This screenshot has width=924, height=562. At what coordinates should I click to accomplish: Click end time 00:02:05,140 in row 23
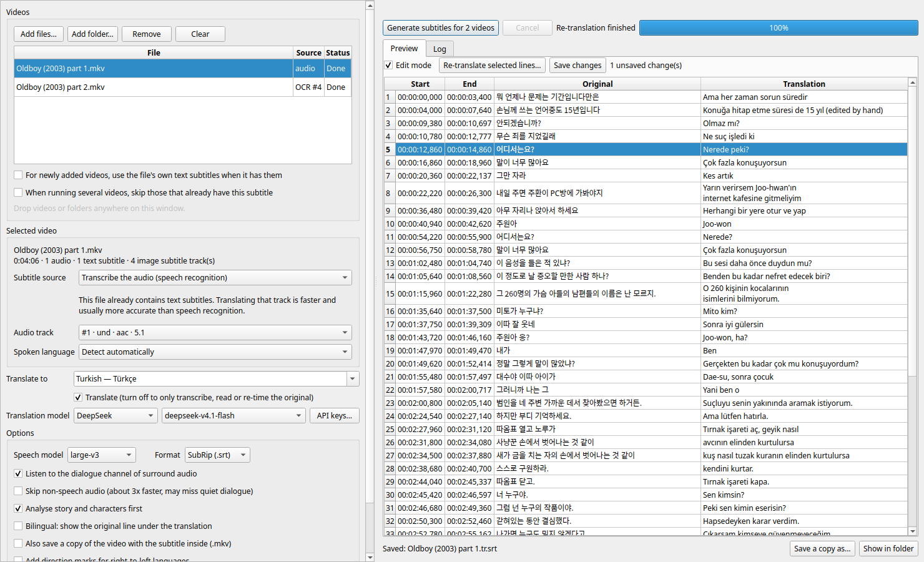pos(469,403)
